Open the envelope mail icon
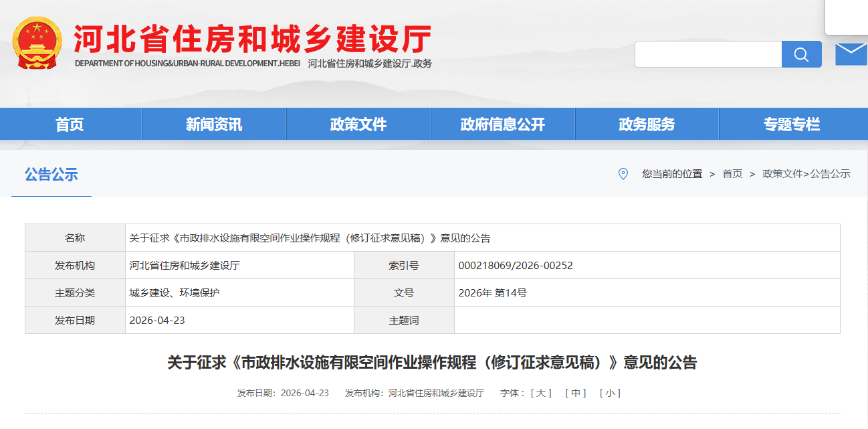 (x=851, y=54)
